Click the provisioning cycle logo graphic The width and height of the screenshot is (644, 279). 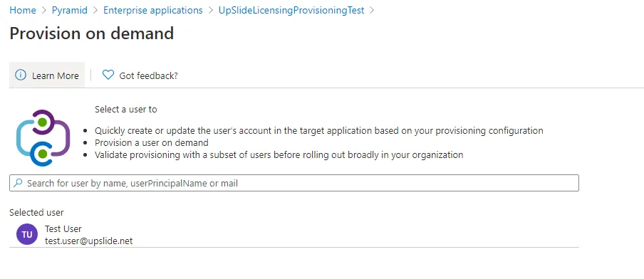click(x=43, y=138)
